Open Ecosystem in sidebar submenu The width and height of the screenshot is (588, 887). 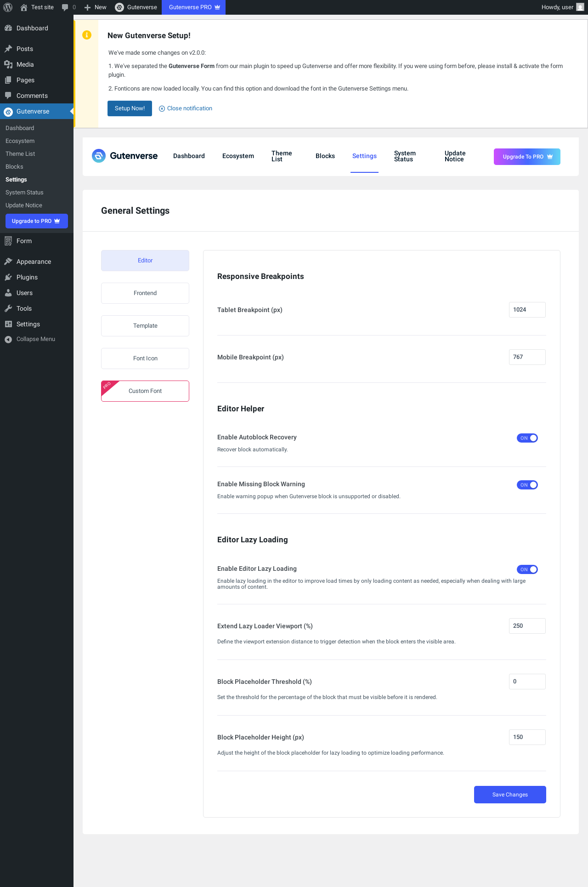[x=20, y=141]
